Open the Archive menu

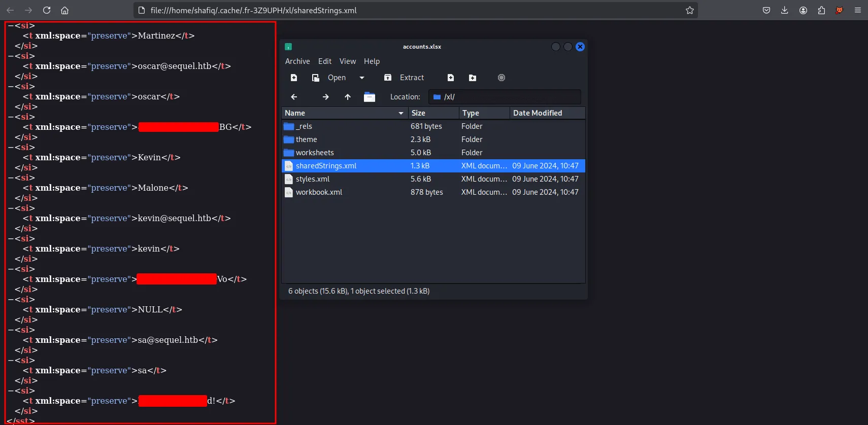tap(297, 61)
